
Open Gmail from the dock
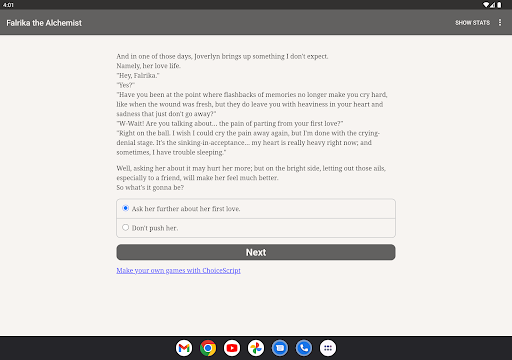click(x=184, y=348)
